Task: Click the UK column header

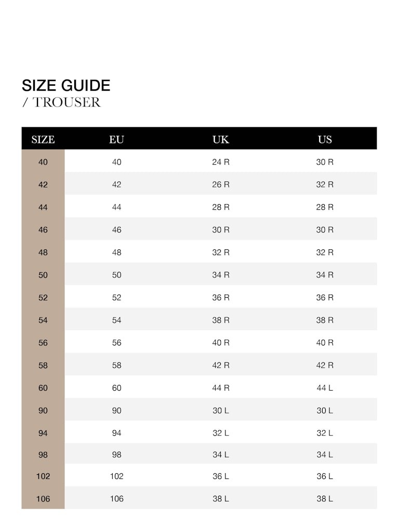Action: click(x=221, y=139)
